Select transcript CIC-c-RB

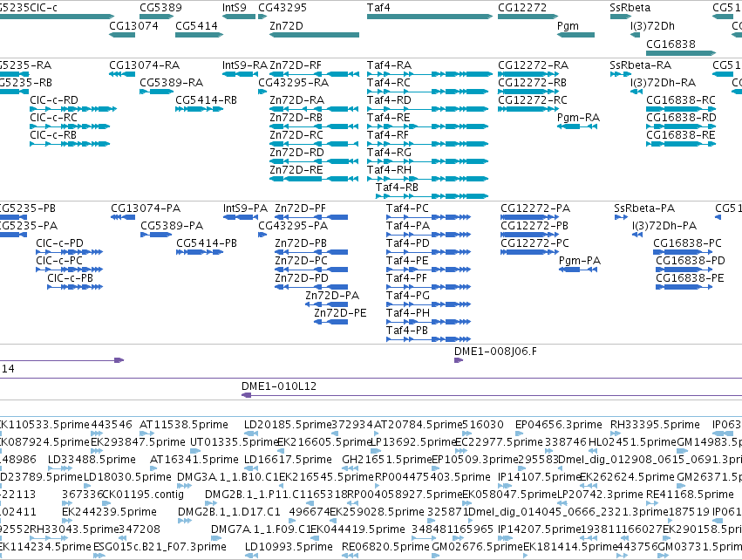click(x=70, y=144)
